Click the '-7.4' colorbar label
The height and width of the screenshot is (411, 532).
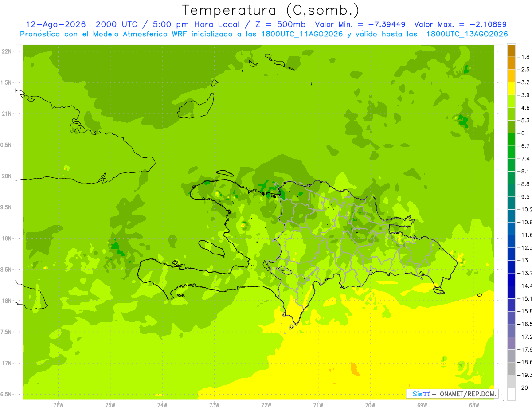(x=524, y=158)
